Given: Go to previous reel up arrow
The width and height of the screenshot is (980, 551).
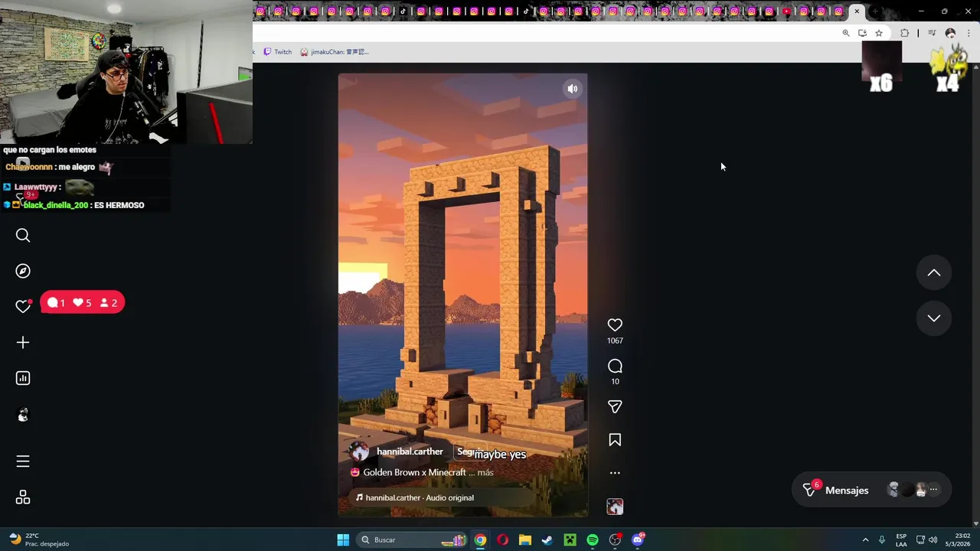Looking at the screenshot, I should click(934, 273).
